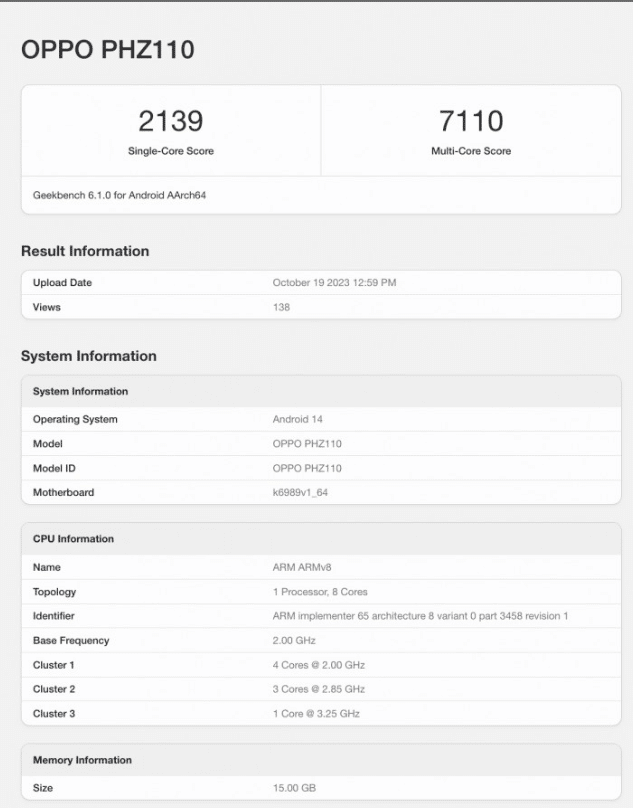Select the date October 19 2023 12:59 PM
The width and height of the screenshot is (633, 808).
(334, 282)
